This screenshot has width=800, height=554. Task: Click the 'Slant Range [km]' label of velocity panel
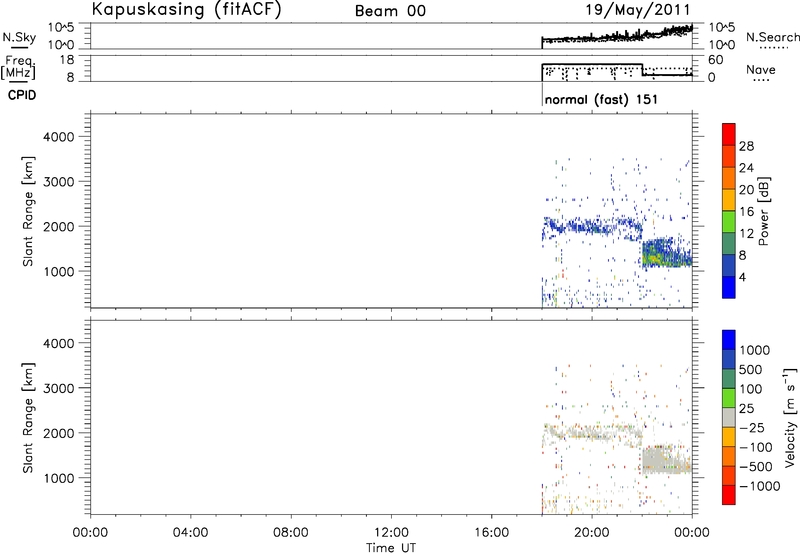(28, 418)
